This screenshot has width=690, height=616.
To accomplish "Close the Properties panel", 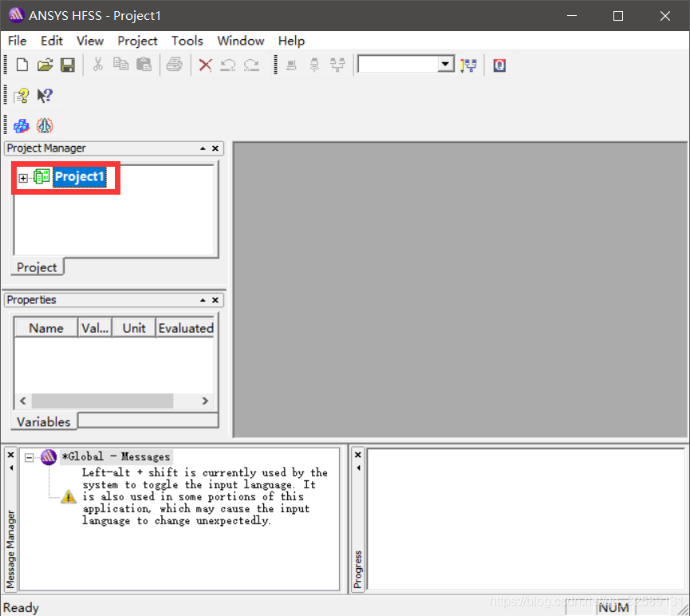I will (215, 300).
